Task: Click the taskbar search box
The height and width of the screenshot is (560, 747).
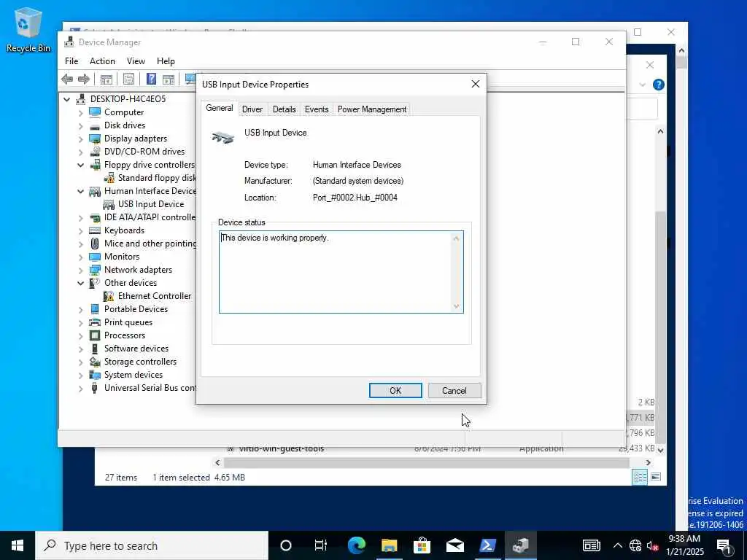Action: point(152,545)
